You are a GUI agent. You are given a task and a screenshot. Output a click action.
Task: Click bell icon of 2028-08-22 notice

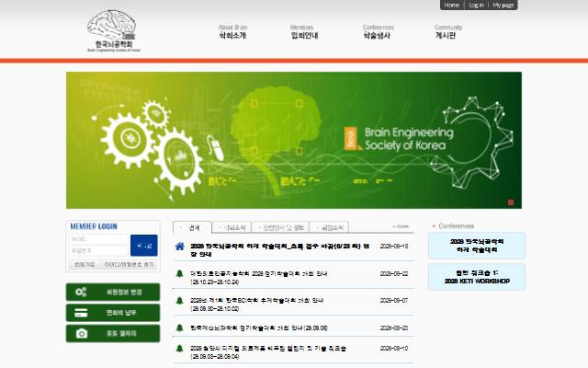[180, 273]
